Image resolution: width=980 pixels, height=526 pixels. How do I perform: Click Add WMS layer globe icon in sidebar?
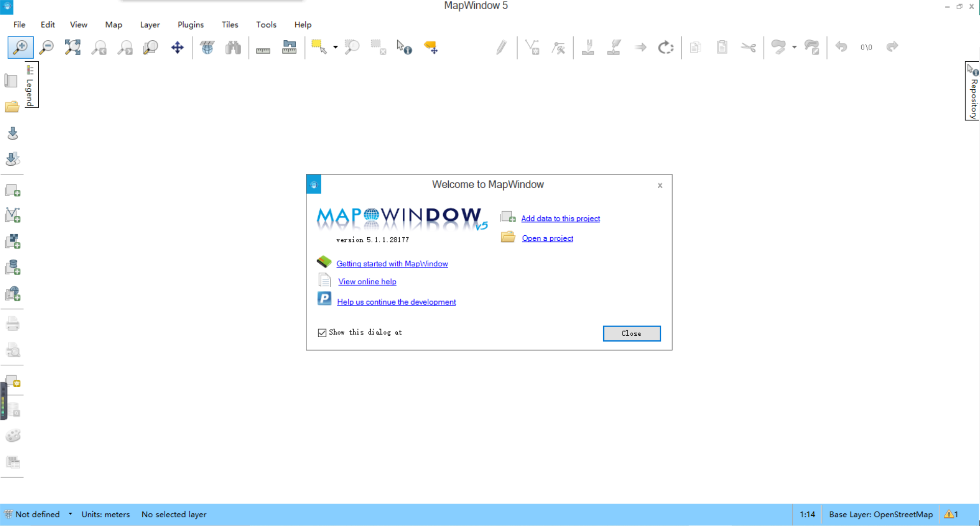click(13, 293)
